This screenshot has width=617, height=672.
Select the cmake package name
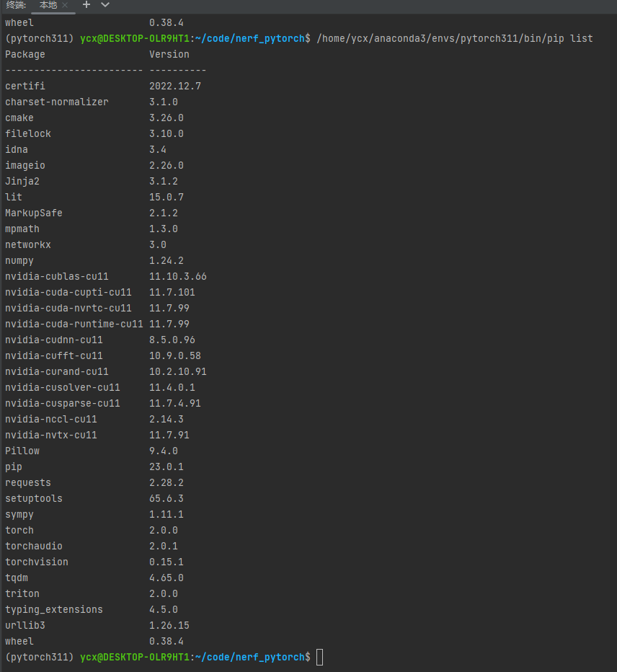(19, 118)
